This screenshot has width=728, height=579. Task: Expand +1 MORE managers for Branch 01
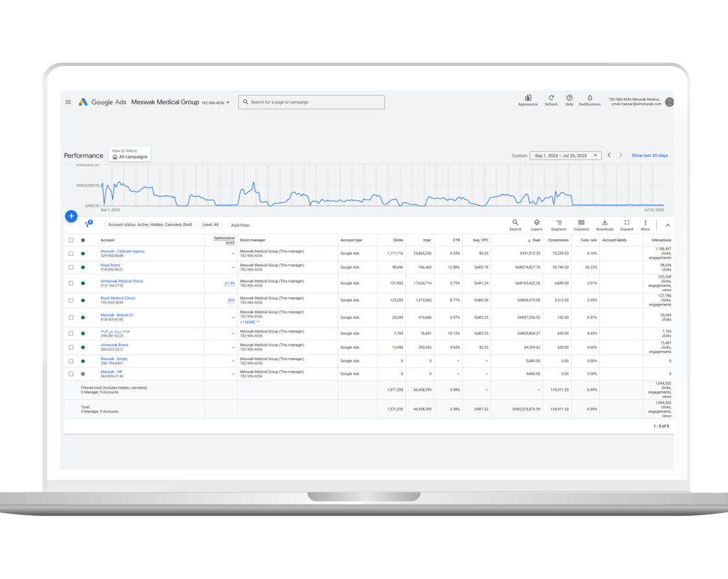[x=250, y=322]
